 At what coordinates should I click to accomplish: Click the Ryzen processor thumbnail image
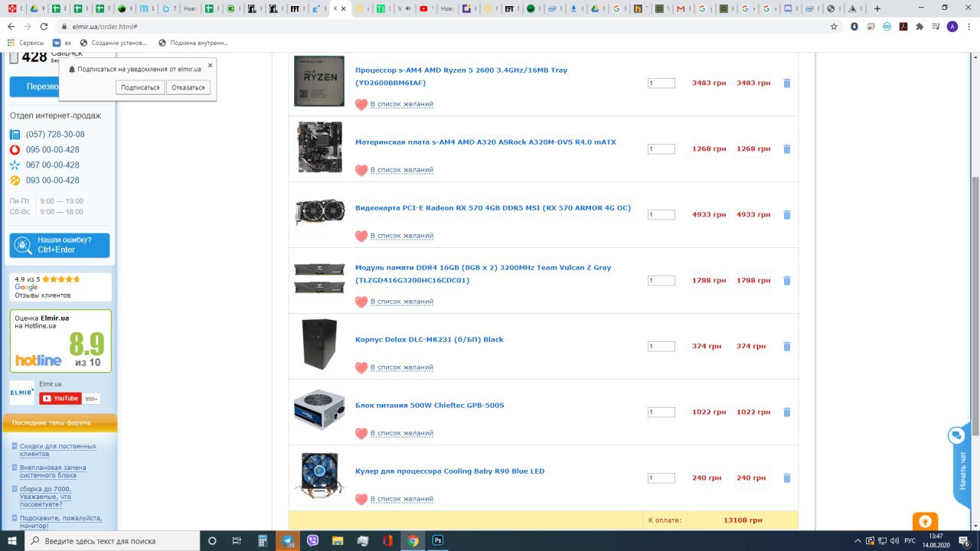[319, 81]
